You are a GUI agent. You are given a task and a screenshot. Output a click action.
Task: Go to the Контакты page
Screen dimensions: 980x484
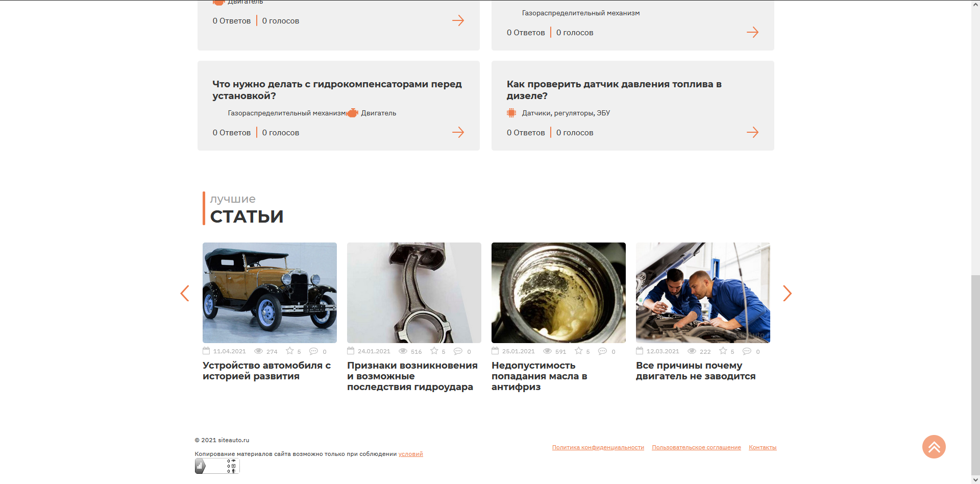[x=763, y=447]
